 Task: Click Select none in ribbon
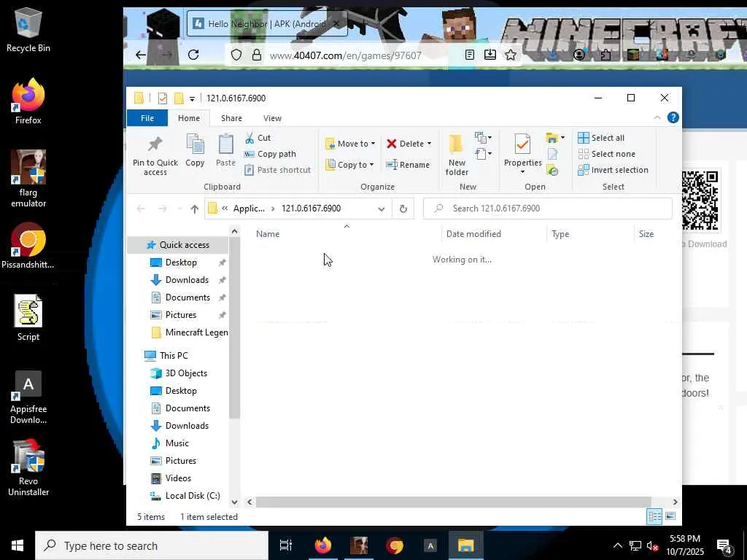point(606,154)
